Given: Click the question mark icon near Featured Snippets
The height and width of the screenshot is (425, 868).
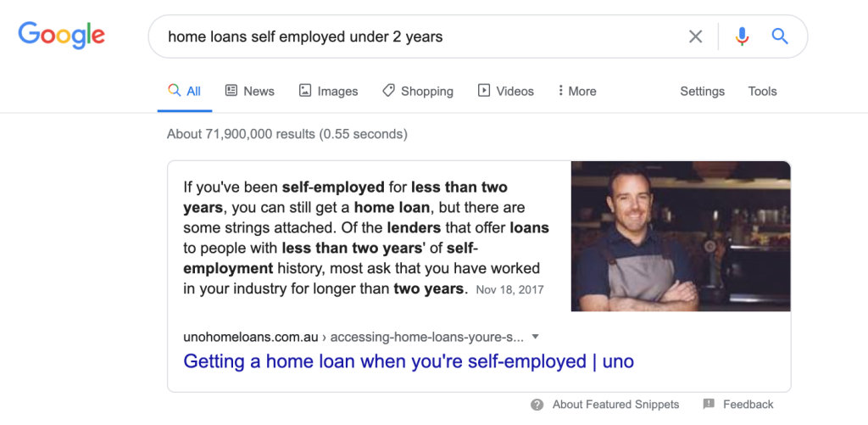Looking at the screenshot, I should coord(537,405).
